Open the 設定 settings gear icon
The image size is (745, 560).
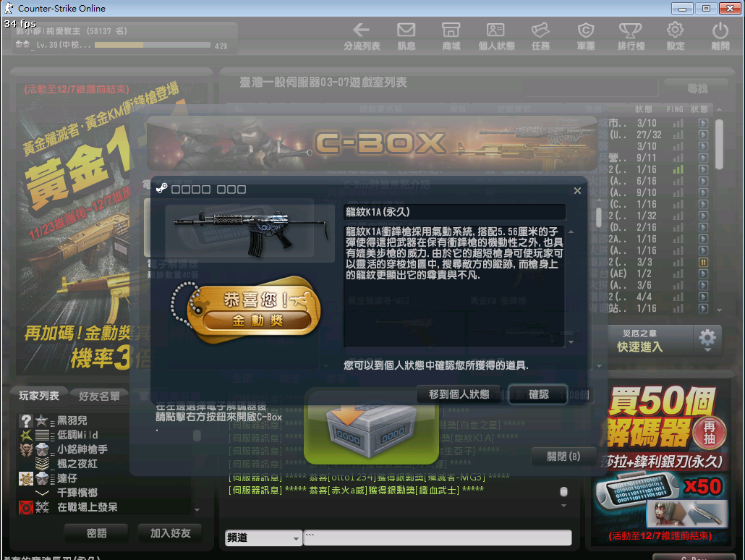click(x=675, y=37)
